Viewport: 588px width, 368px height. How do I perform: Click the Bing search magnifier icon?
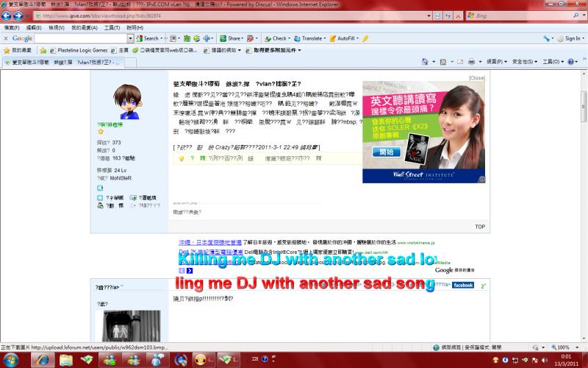click(576, 15)
